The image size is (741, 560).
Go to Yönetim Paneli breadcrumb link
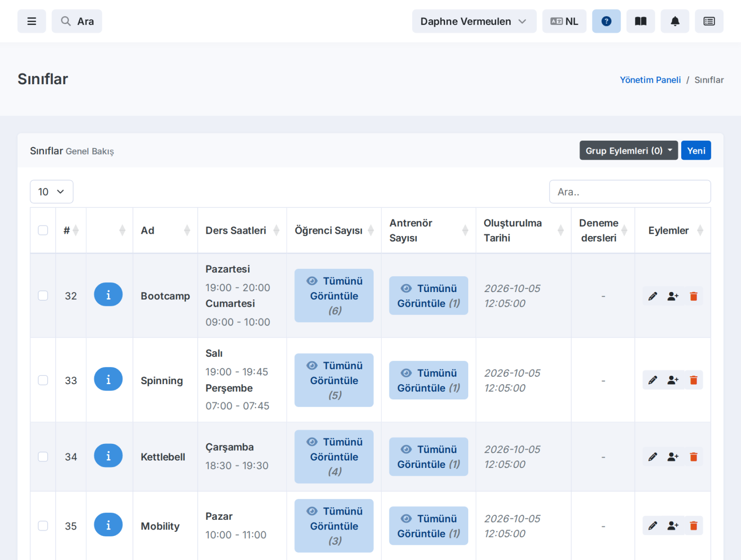[x=650, y=80]
